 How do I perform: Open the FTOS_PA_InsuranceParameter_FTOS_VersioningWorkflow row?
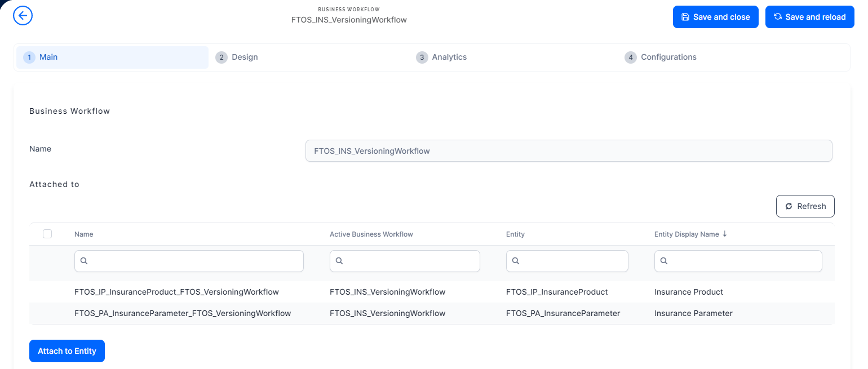(183, 313)
